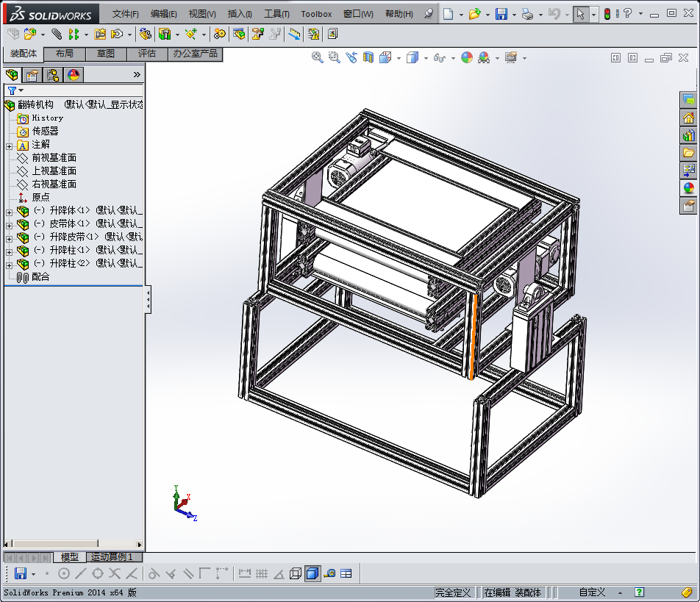Toggle the grid display icon in bottom toolbar
Viewport: 700px width, 602px height.
coord(262,573)
